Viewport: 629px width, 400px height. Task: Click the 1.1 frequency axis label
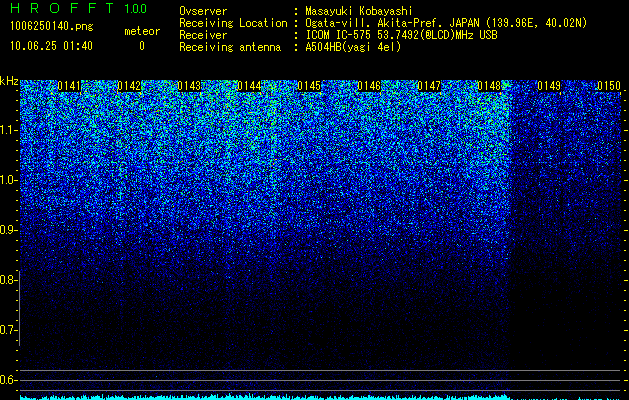9,130
